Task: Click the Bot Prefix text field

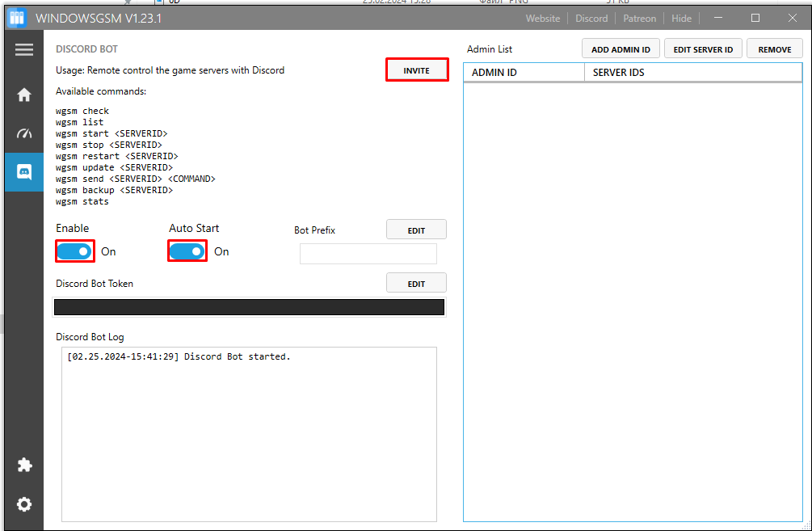Action: [x=368, y=254]
